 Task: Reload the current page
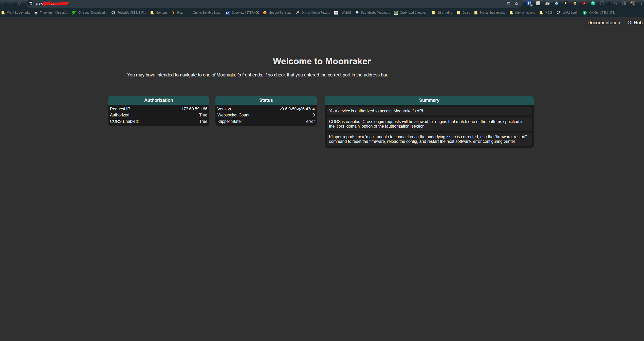20,3
